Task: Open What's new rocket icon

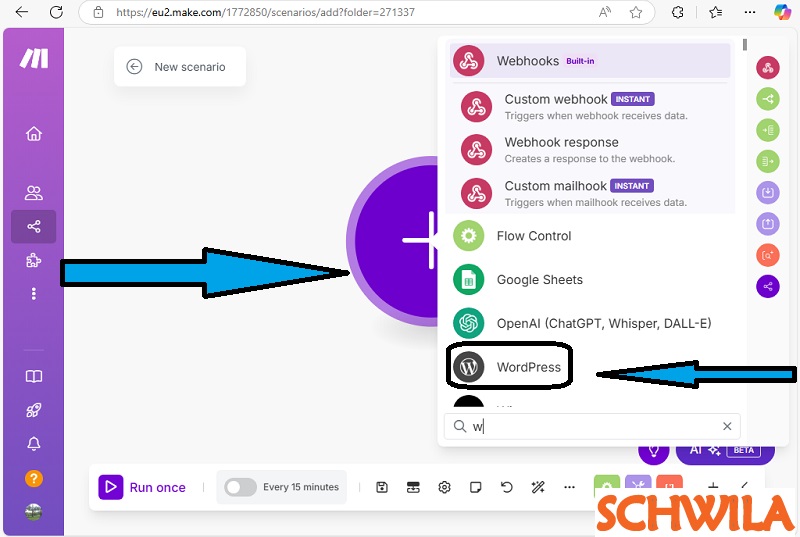Action: [x=34, y=410]
